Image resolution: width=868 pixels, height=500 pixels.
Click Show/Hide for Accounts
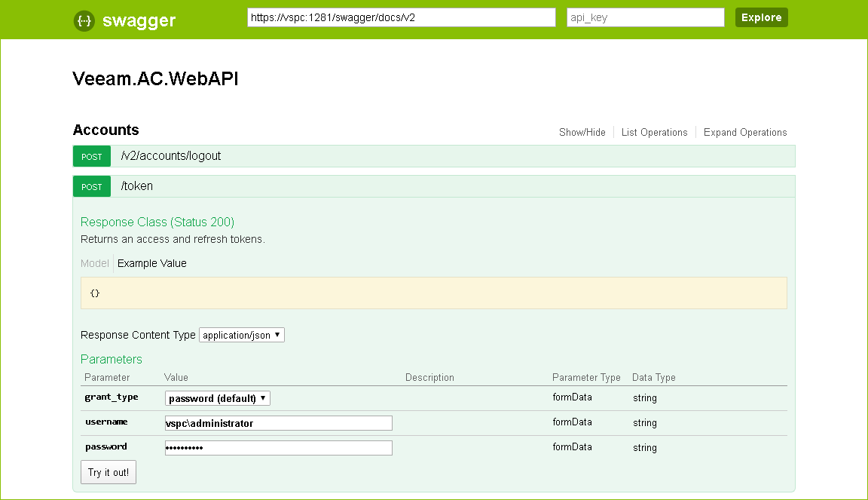pyautogui.click(x=582, y=133)
